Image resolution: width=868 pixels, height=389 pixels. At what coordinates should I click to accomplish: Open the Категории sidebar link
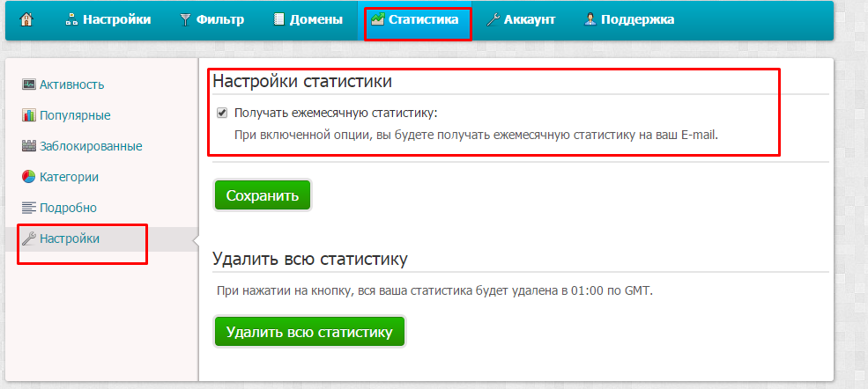click(70, 178)
